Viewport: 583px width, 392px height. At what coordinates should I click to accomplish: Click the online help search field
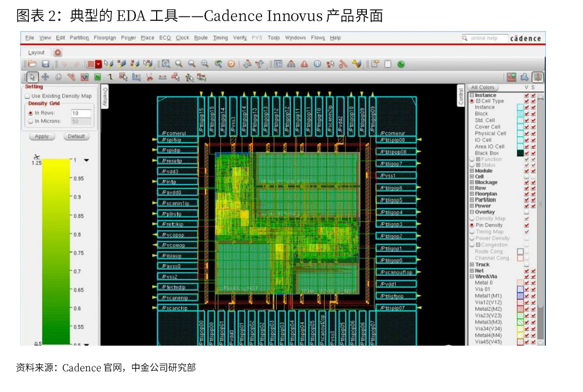click(x=485, y=38)
